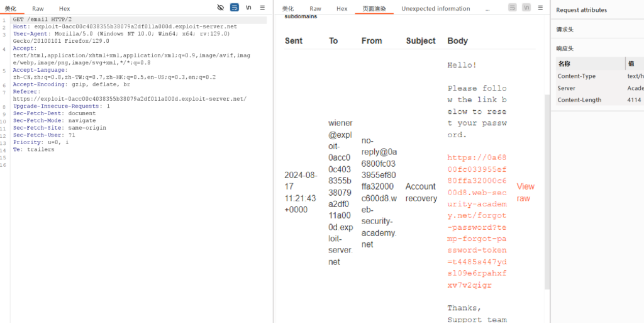The image size is (644, 323).
Task: Open the response Hex tab
Action: (x=341, y=9)
